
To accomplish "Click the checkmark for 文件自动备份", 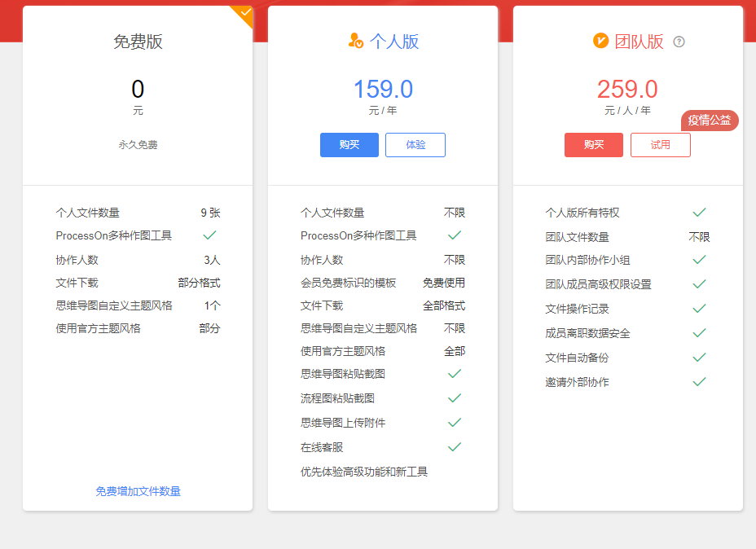I will [x=700, y=357].
